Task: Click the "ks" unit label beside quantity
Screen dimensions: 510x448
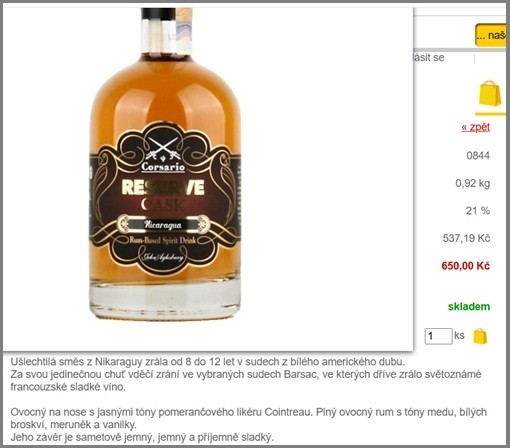Action: [459, 335]
